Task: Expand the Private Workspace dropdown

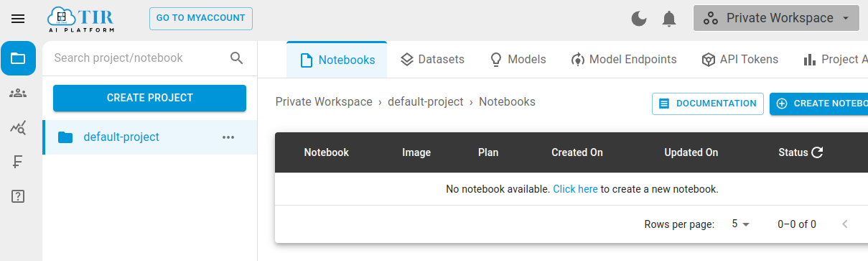Action: click(776, 18)
